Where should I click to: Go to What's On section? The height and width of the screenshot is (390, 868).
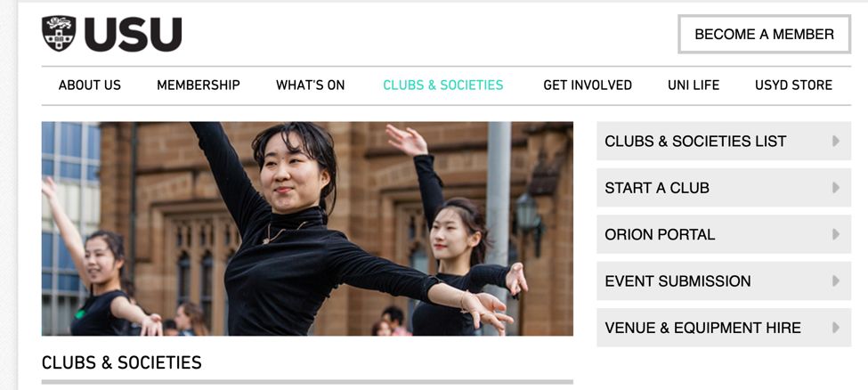tap(310, 85)
